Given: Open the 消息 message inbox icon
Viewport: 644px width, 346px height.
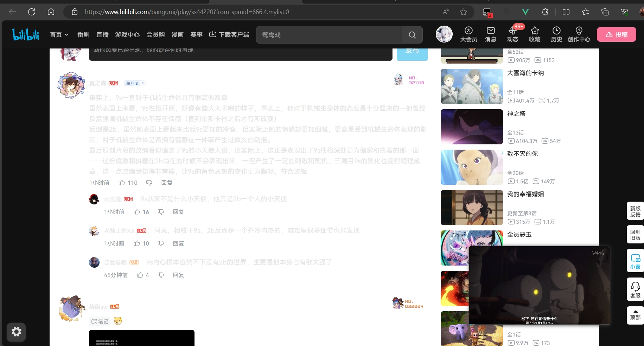Looking at the screenshot, I should click(x=490, y=30).
